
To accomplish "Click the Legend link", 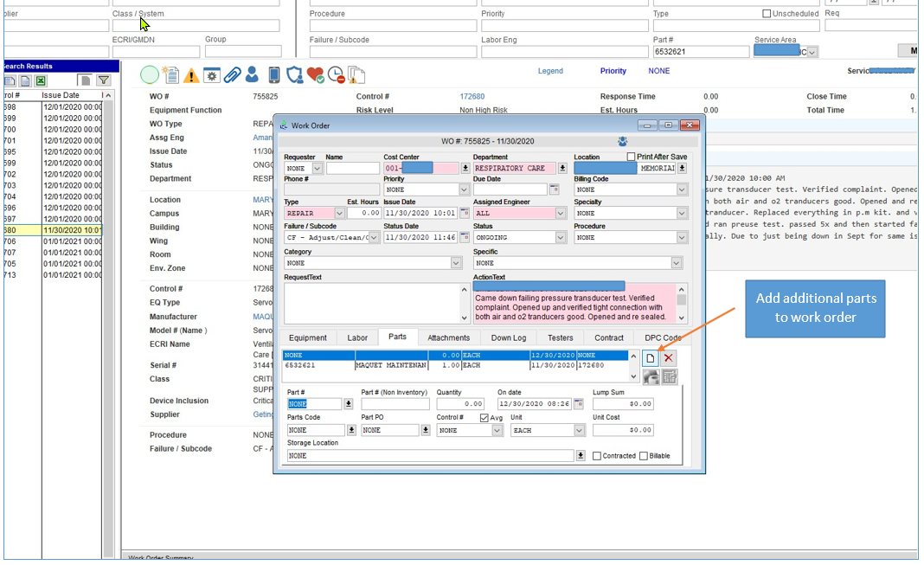I will click(550, 71).
